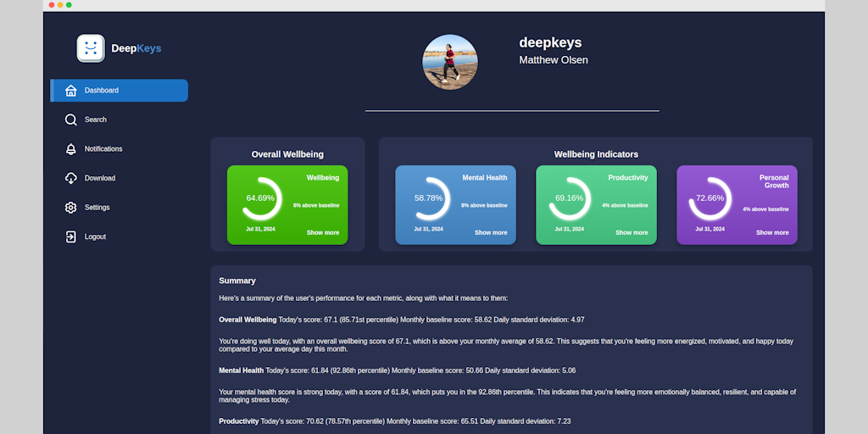Click the Jul 31, 2024 date on Personal Growth card

(x=710, y=229)
